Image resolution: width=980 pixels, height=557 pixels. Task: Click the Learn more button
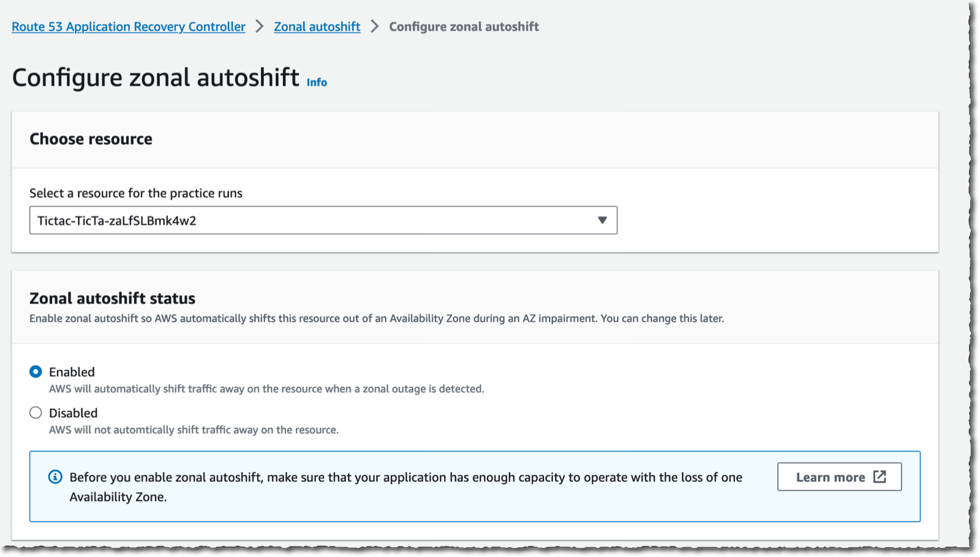point(839,476)
